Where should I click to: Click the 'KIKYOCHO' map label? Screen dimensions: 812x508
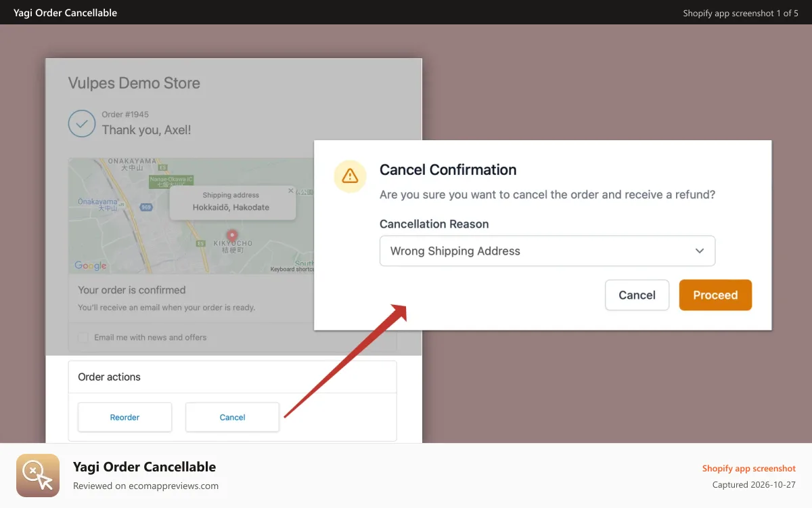tap(232, 243)
